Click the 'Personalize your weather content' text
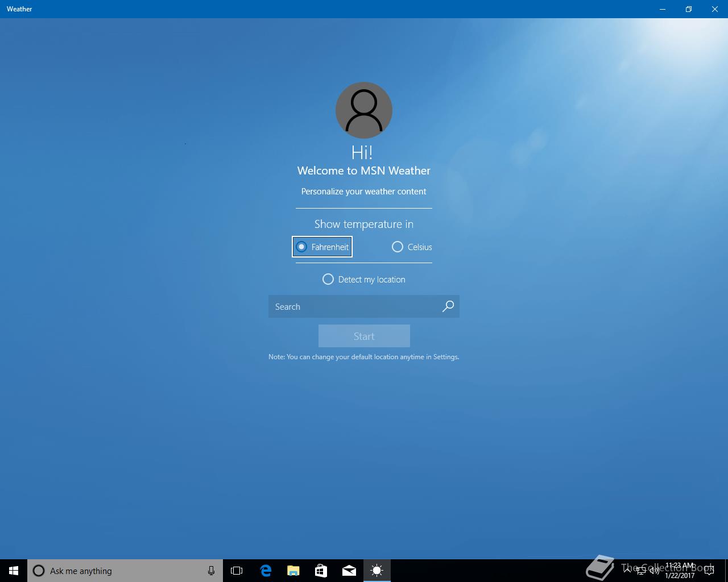 364,192
